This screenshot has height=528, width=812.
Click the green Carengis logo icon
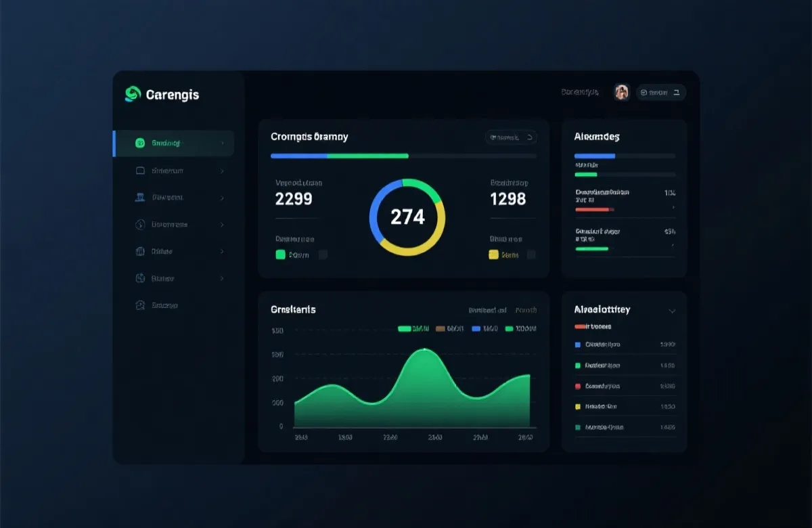133,94
